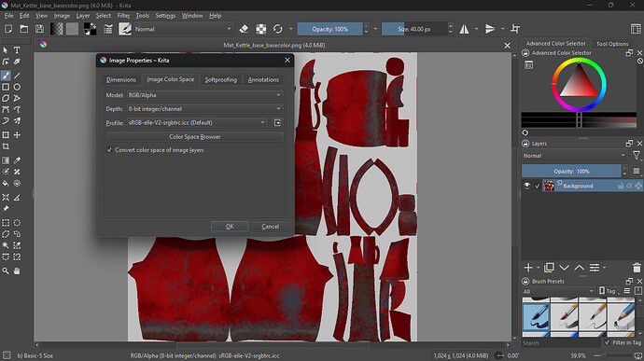
Task: Open the Depth 8-bit integer/channel dropdown
Action: click(204, 109)
